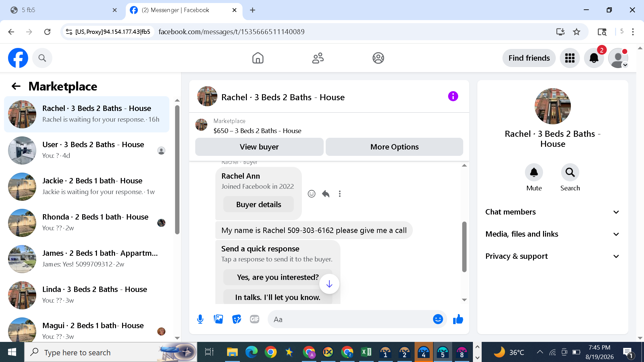Mute the conversation bell icon
The image size is (644, 362).
534,172
